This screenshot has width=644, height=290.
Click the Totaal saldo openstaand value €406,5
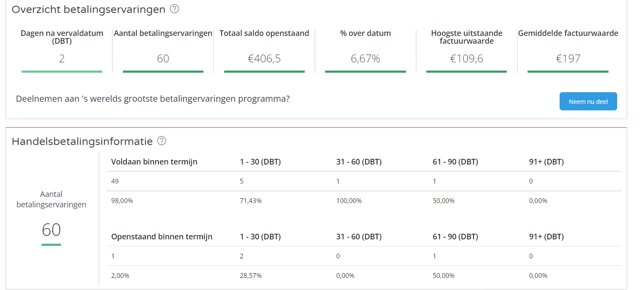[264, 58]
